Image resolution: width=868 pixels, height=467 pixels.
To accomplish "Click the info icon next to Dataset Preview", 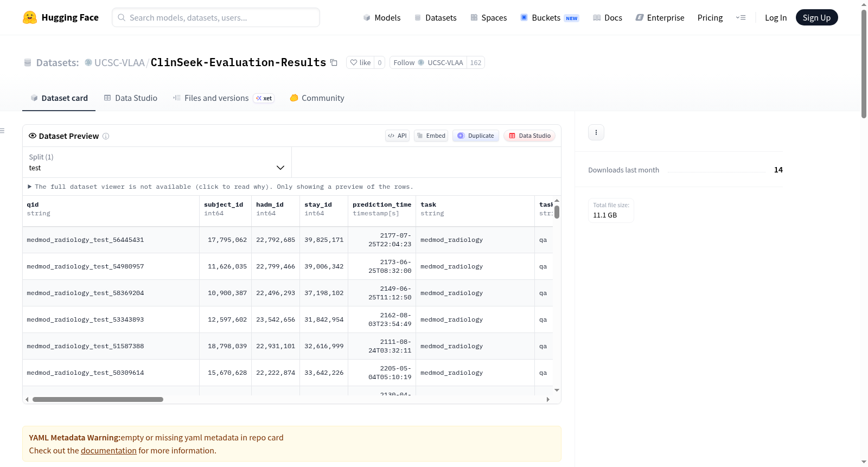I will tap(106, 136).
